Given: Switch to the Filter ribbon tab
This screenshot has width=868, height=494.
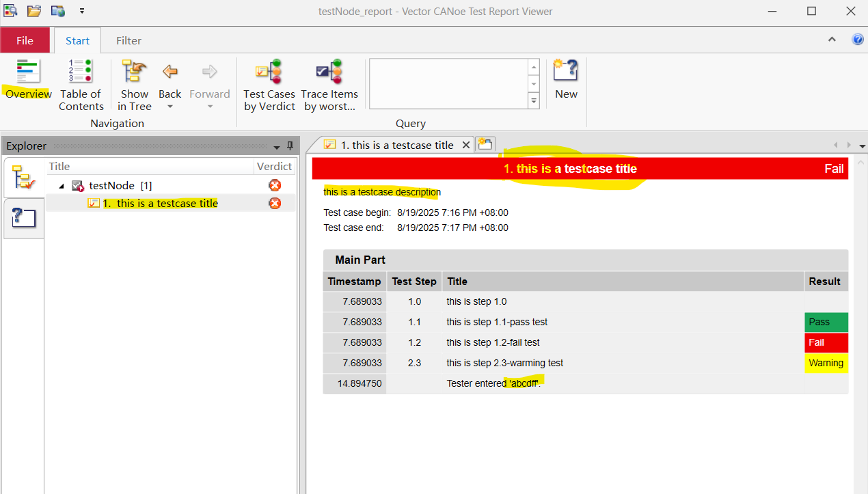Looking at the screenshot, I should click(128, 40).
